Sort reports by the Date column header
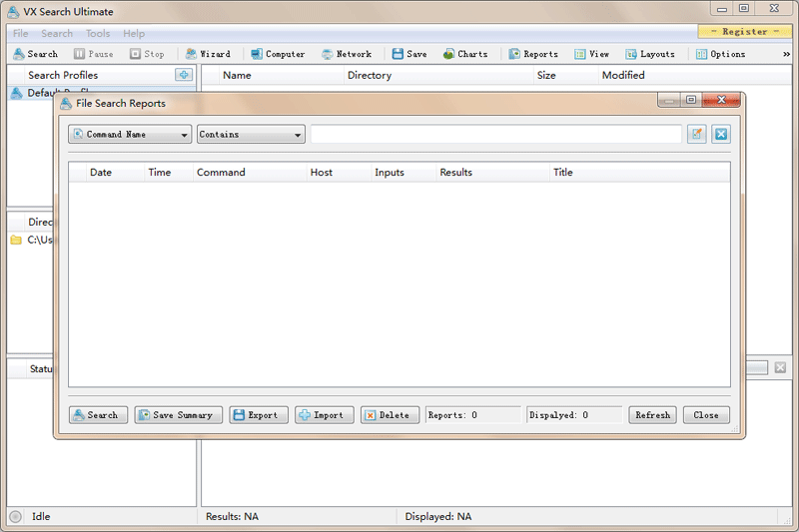 point(101,173)
